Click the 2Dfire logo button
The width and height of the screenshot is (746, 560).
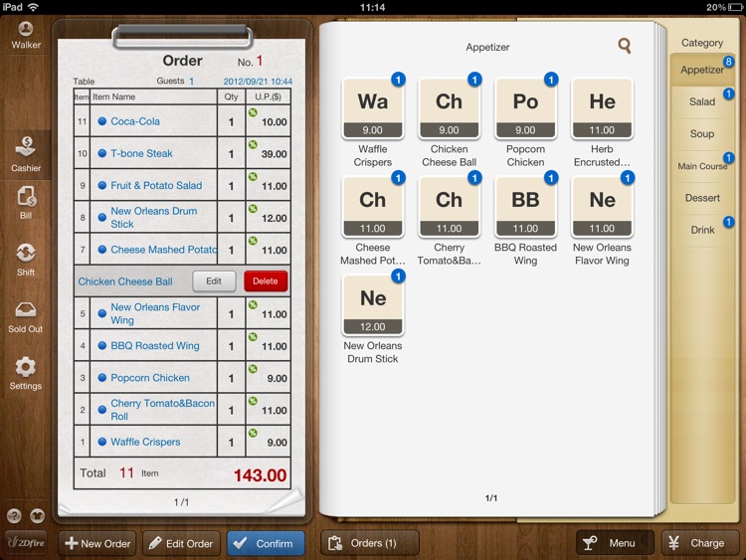click(26, 543)
